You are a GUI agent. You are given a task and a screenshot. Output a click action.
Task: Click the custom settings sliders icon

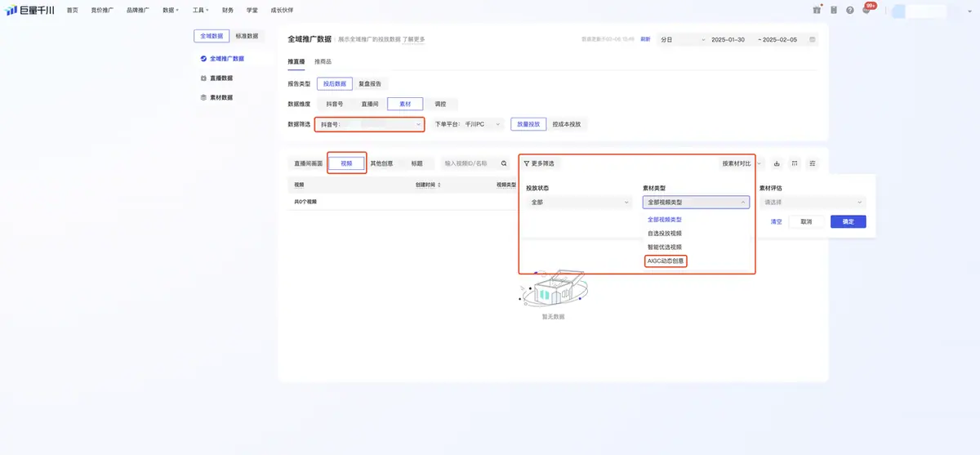click(813, 163)
